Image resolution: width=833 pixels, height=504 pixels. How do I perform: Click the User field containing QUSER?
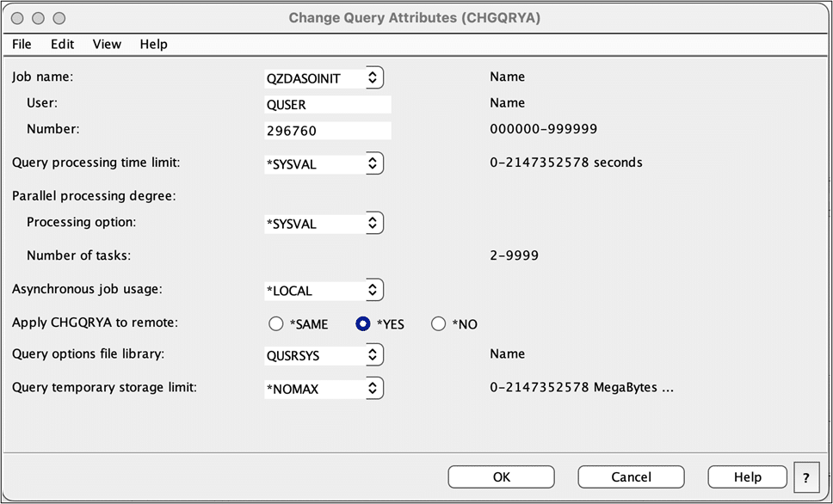pos(328,105)
